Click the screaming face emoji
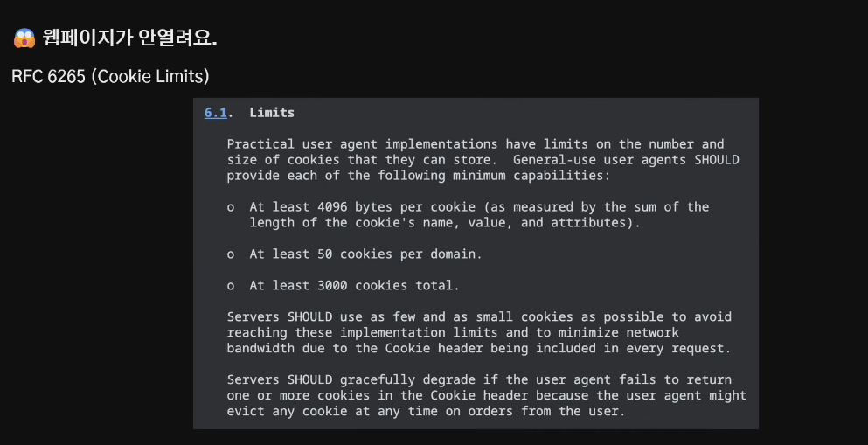 tap(24, 38)
